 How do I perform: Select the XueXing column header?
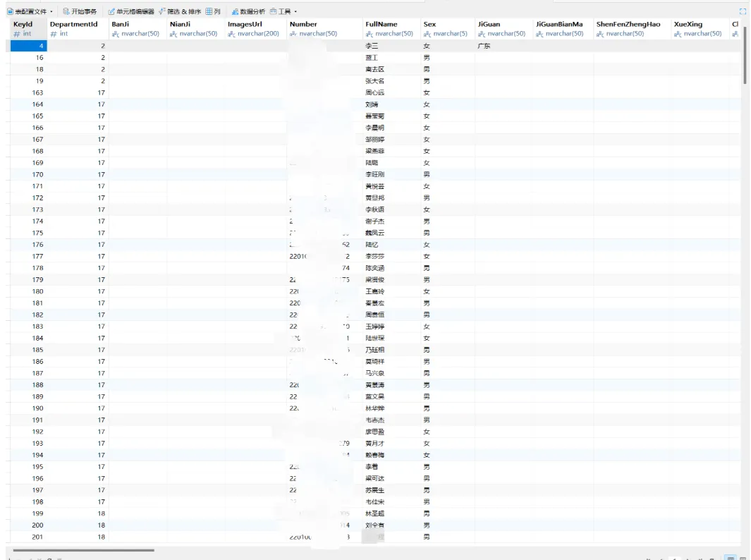coord(700,29)
